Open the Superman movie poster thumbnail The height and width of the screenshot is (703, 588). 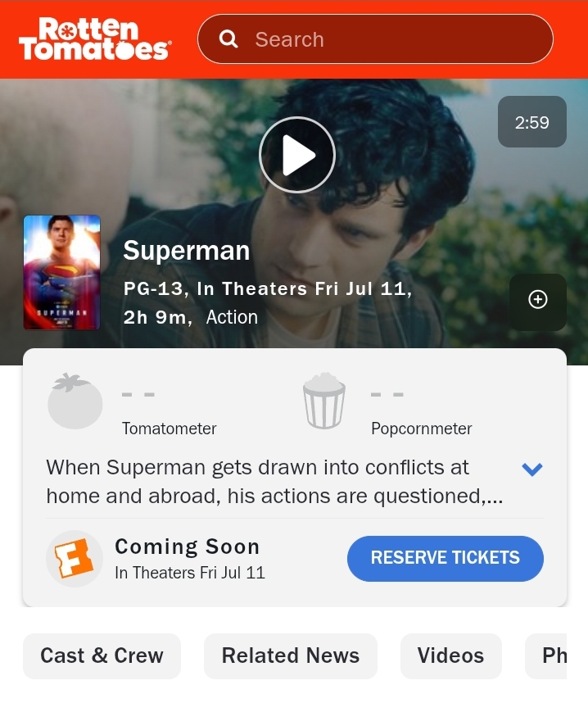click(x=62, y=273)
